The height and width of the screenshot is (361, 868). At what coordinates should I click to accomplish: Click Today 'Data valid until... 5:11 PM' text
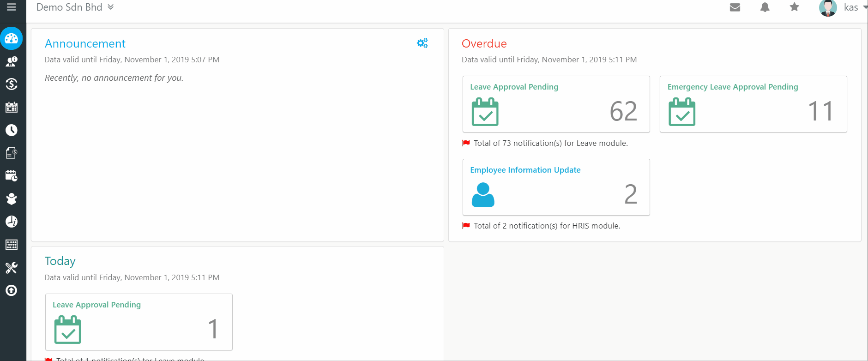tap(132, 277)
